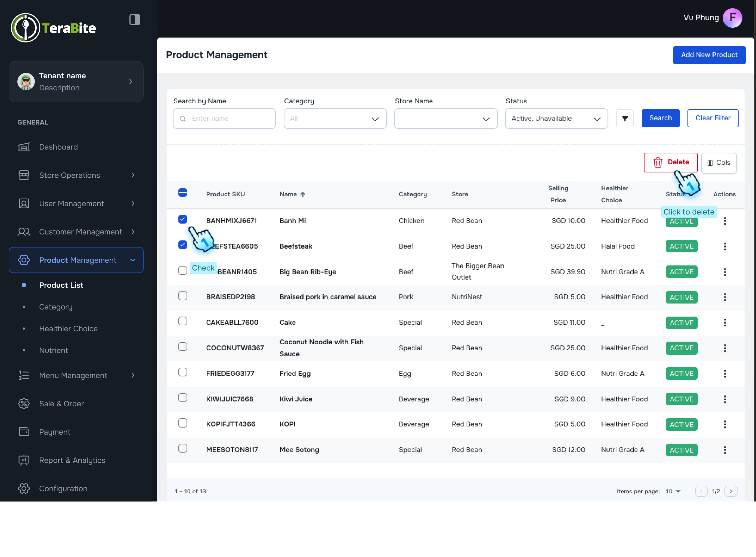This screenshot has width=756, height=557.
Task: Open Report & Analytics via sidebar icon
Action: coord(24,460)
